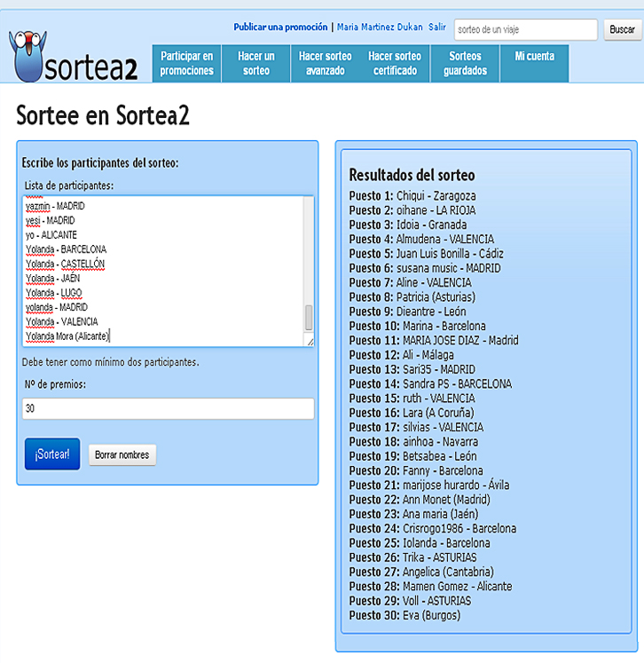Switch to Mi cuenta tab
Screen dimensions: 644x663
pyautogui.click(x=534, y=57)
